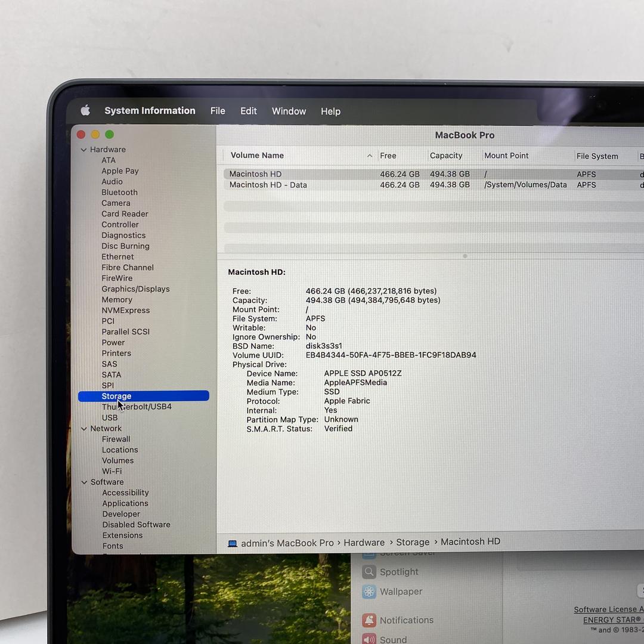Select Graphics/Displays in the sidebar

tap(135, 289)
